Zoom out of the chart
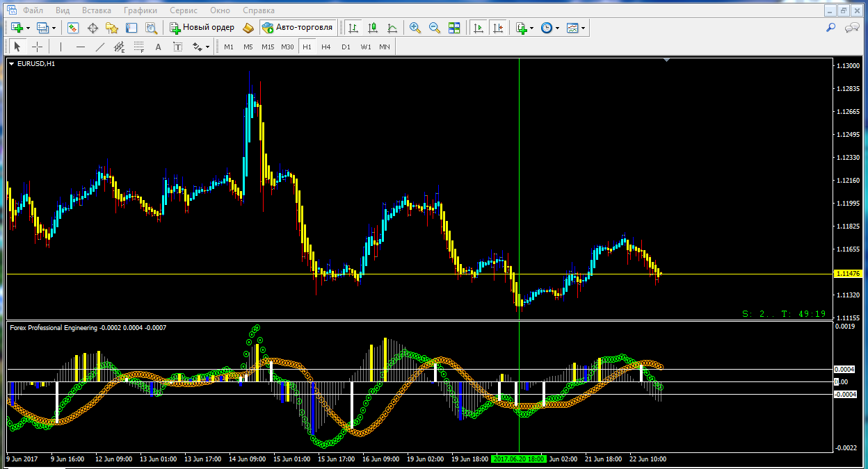The height and width of the screenshot is (469, 868). 435,28
